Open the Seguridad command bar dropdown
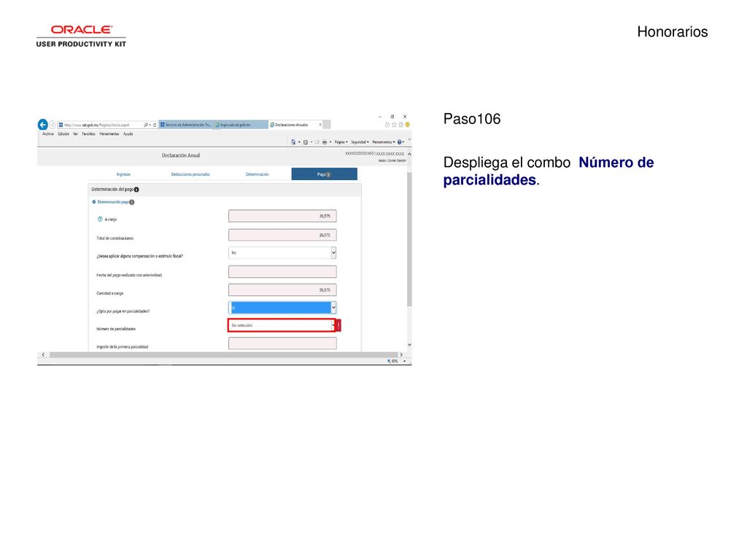 [x=360, y=142]
